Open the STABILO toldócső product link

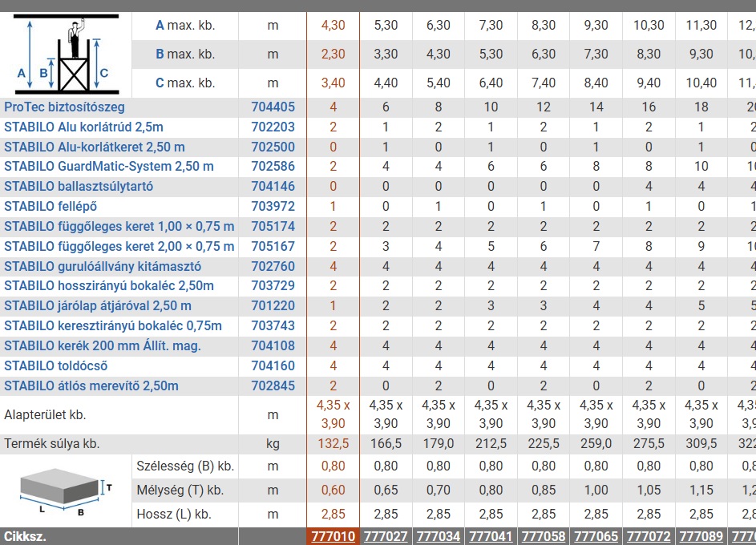pyautogui.click(x=56, y=365)
